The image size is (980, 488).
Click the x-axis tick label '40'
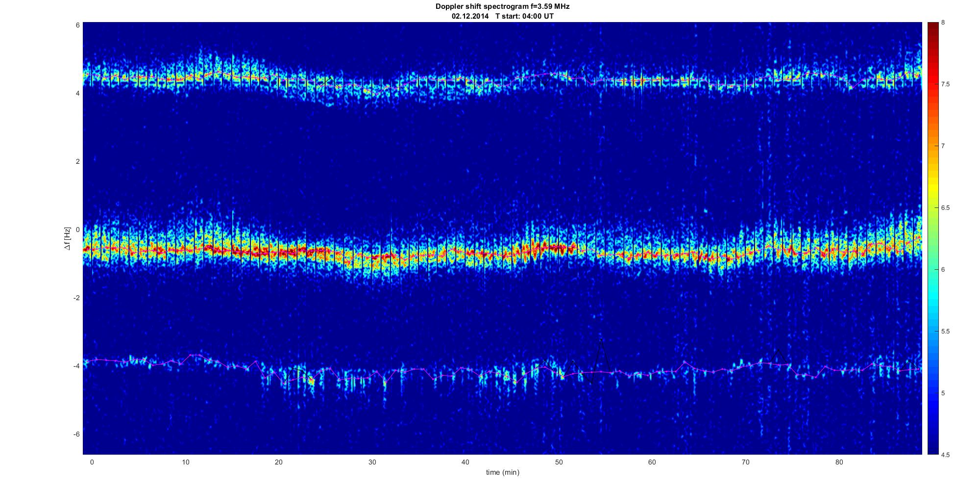coord(465,462)
